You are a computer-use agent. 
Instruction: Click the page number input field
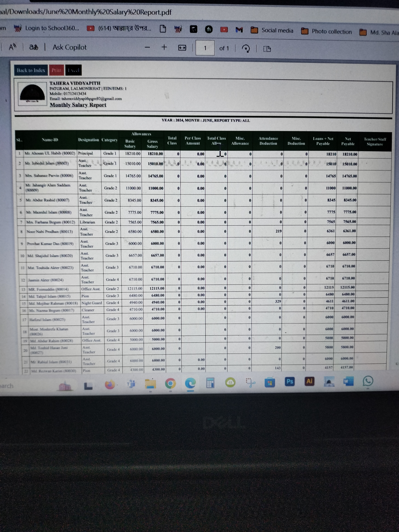pos(205,48)
